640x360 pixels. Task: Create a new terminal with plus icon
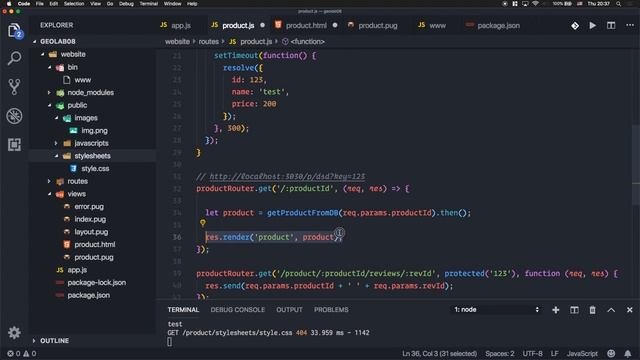[556, 310]
